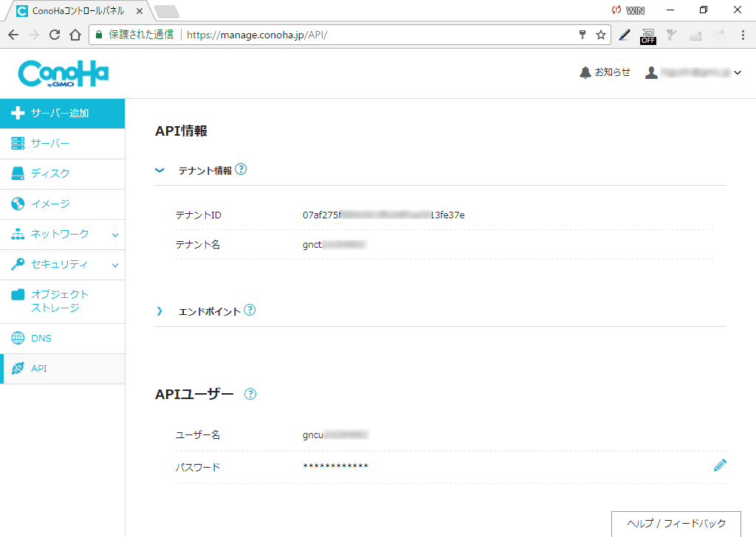Click the plus icon next to サーバー追加

pyautogui.click(x=18, y=113)
